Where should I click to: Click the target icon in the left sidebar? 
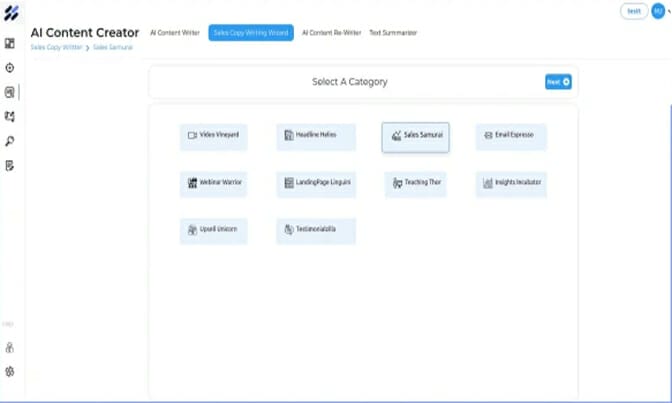(x=10, y=68)
